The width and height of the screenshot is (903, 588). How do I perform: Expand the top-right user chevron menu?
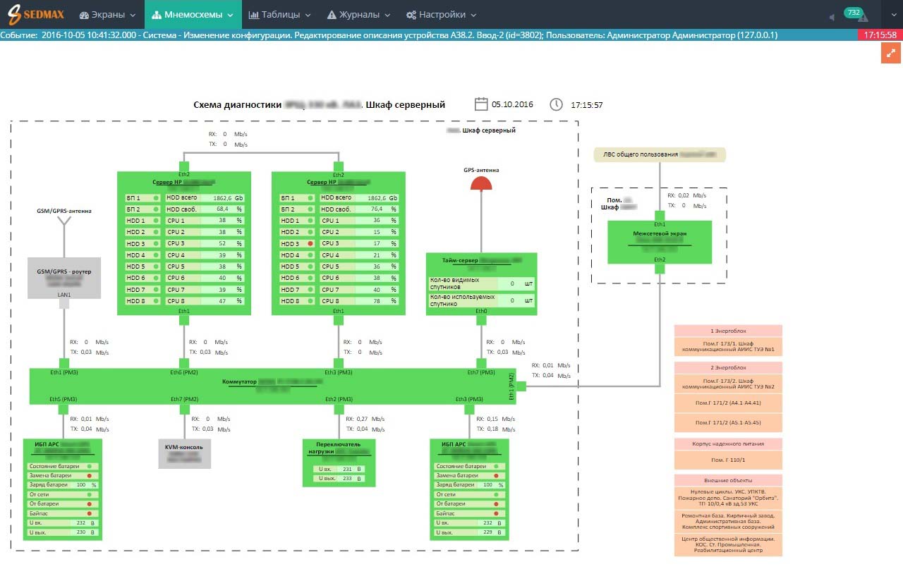coord(892,15)
